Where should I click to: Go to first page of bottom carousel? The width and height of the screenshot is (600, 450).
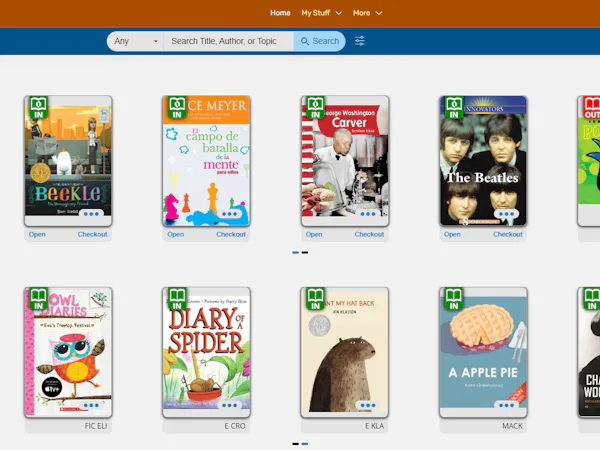[x=295, y=444]
